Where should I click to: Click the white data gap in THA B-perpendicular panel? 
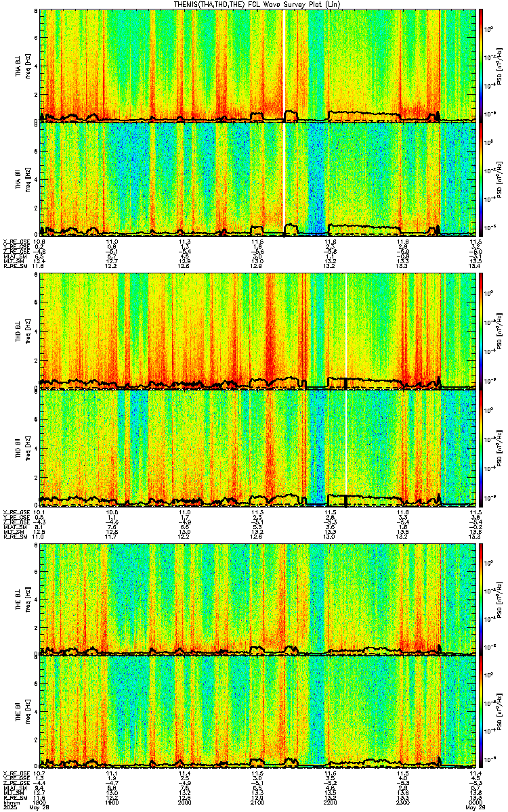pos(284,65)
